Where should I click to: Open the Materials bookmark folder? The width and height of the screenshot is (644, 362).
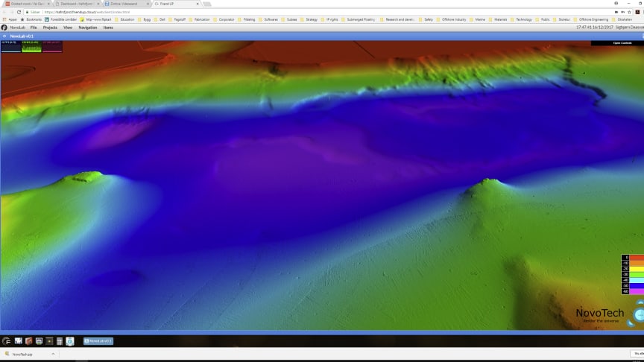coord(497,19)
